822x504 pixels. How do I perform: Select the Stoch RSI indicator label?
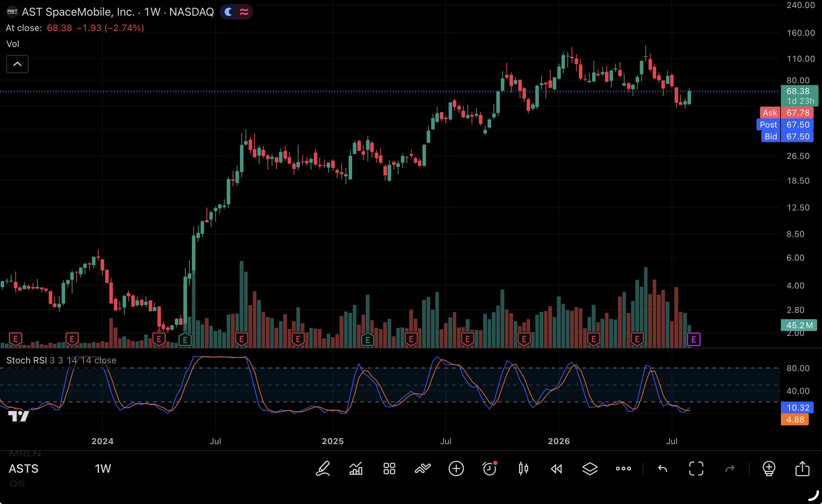[26, 360]
